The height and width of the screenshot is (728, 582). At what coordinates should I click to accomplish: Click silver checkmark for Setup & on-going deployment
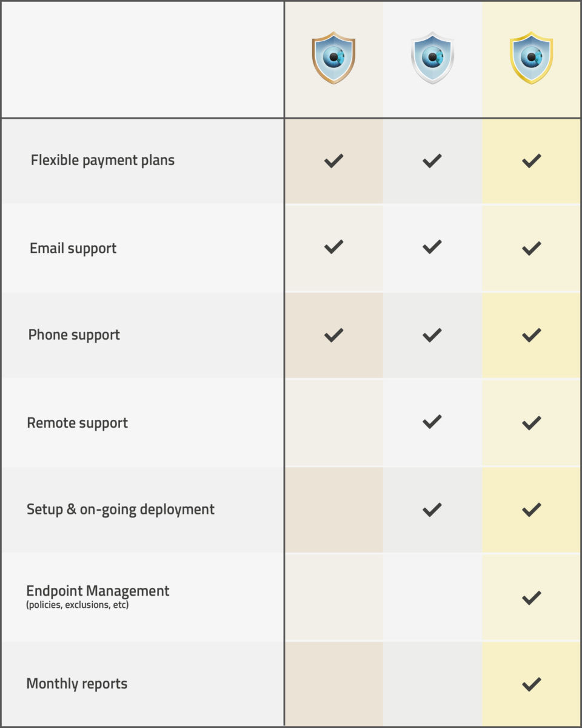point(432,510)
